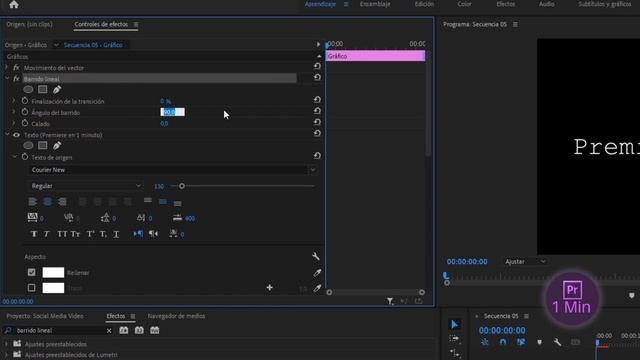Toggle All Caps text style
This screenshot has height=360, width=640.
coord(62,234)
